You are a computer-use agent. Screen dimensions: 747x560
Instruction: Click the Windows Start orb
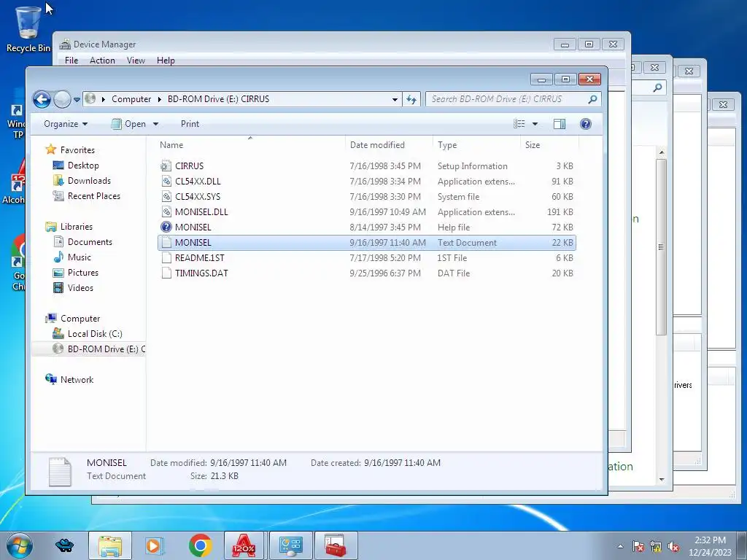coord(20,545)
